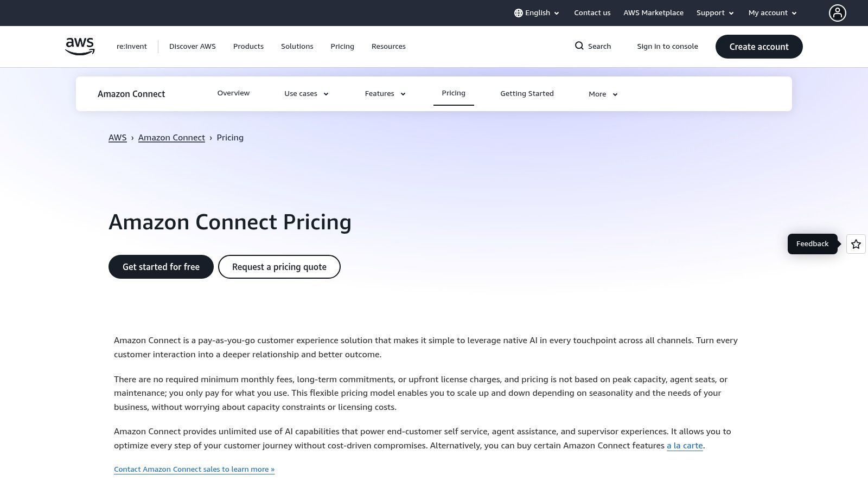
Task: Click Request a pricing quote
Action: (279, 267)
